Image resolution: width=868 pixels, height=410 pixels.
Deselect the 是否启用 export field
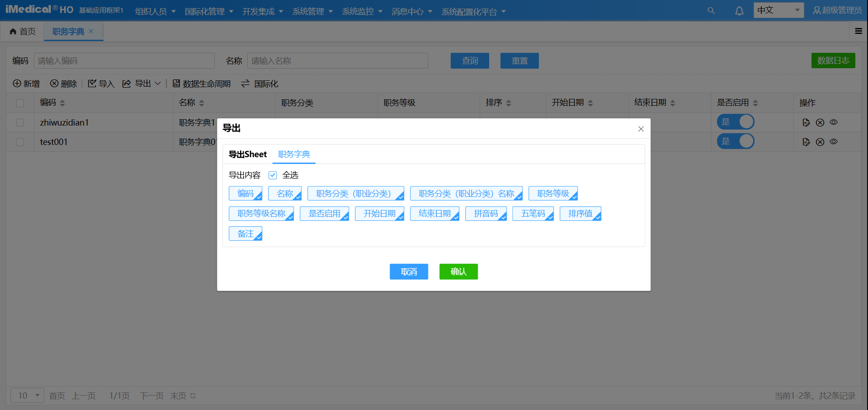pos(324,214)
